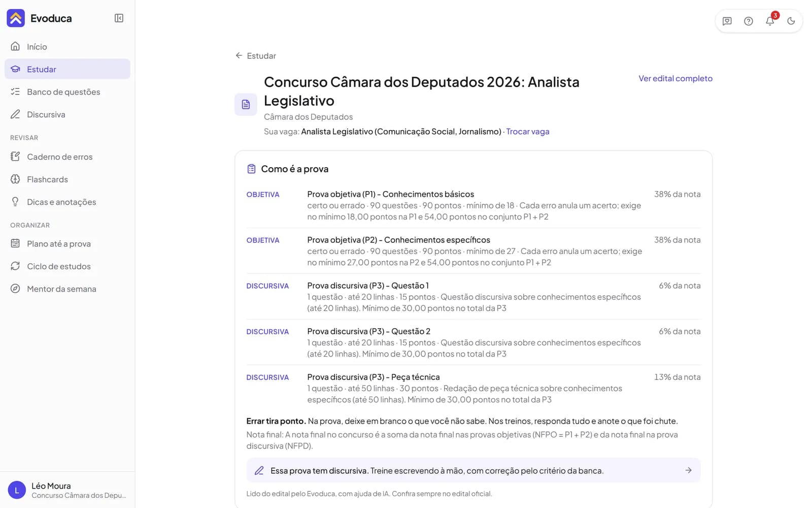Click the Caderno de erros notebook icon

coord(16,156)
